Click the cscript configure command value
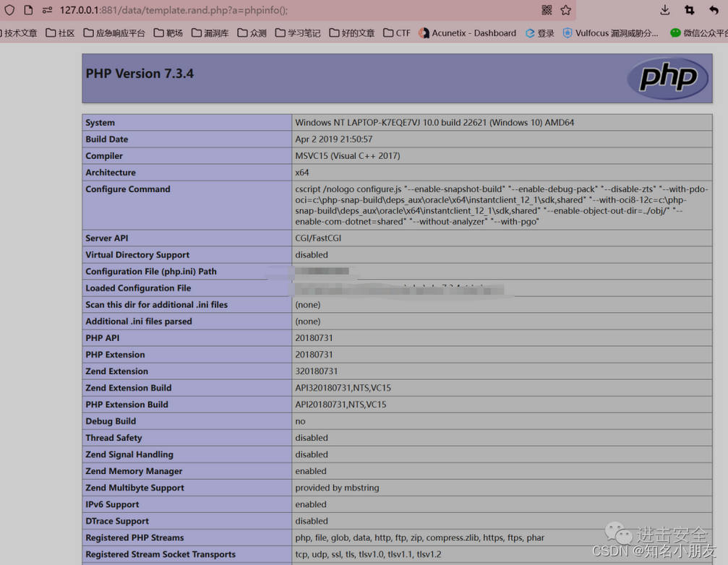Image resolution: width=728 pixels, height=565 pixels. pyautogui.click(x=502, y=205)
